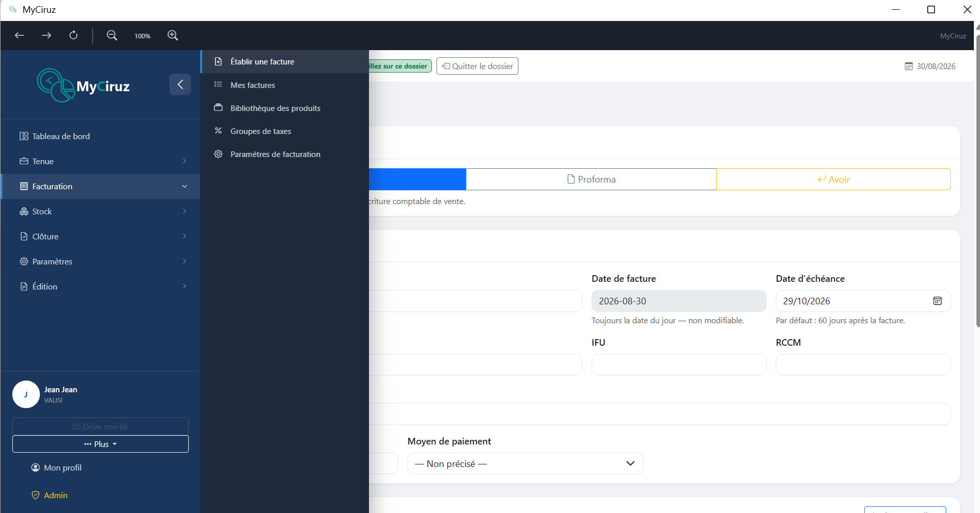980x513 pixels.
Task: Go forward with the right arrow icon
Action: click(47, 35)
